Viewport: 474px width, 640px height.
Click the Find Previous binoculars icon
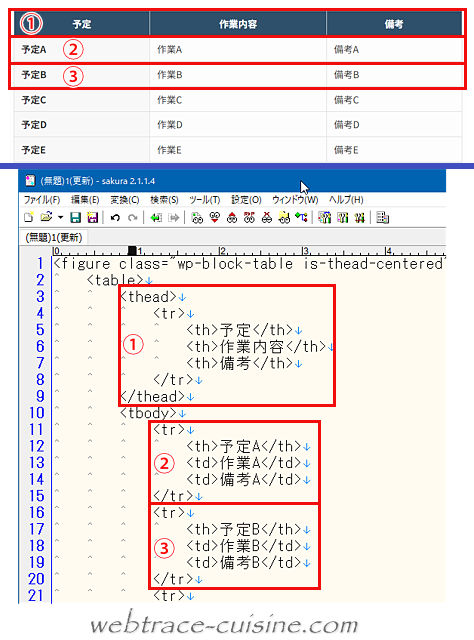point(232,218)
